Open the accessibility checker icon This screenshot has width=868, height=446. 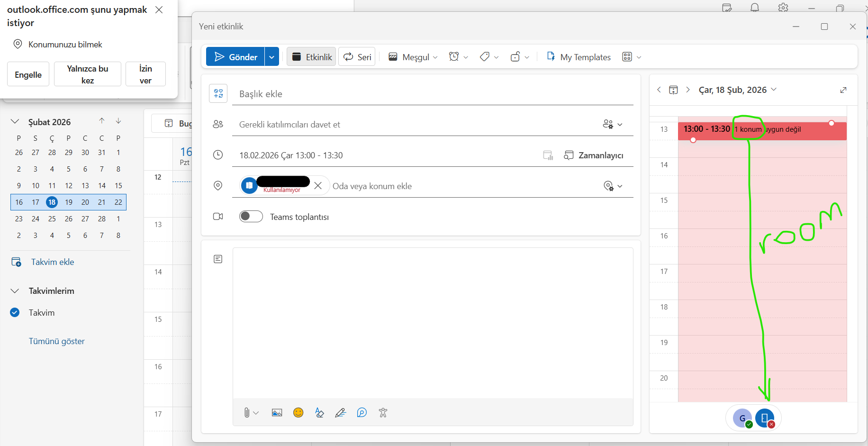[383, 413]
